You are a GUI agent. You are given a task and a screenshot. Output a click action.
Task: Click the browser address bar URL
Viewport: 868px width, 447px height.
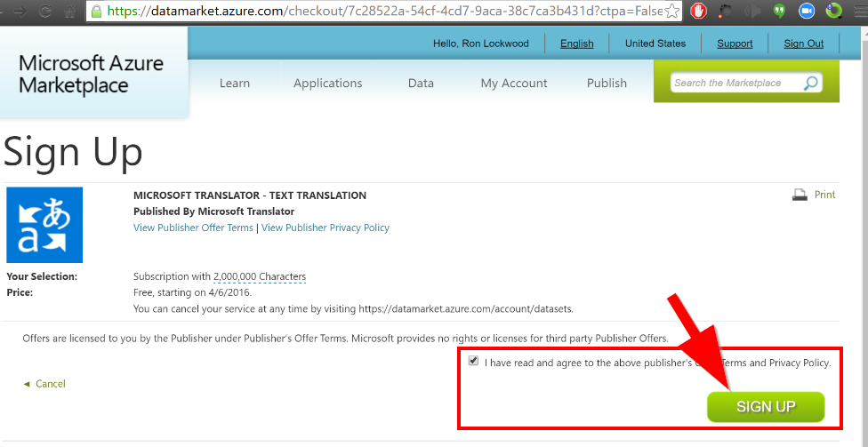(x=385, y=11)
